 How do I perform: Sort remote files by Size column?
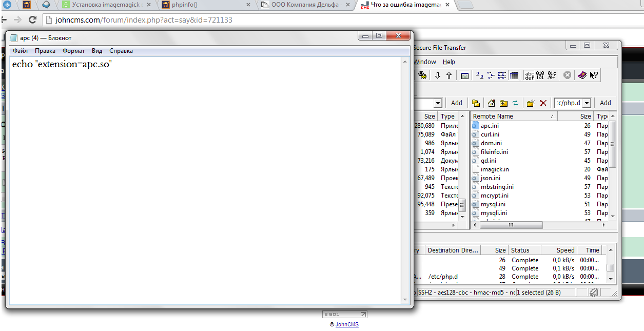click(575, 116)
